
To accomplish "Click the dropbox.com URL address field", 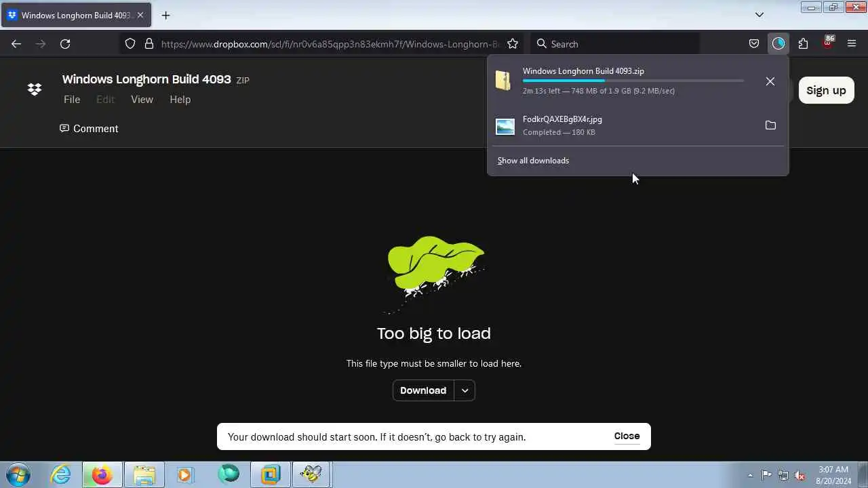I will [x=330, y=44].
